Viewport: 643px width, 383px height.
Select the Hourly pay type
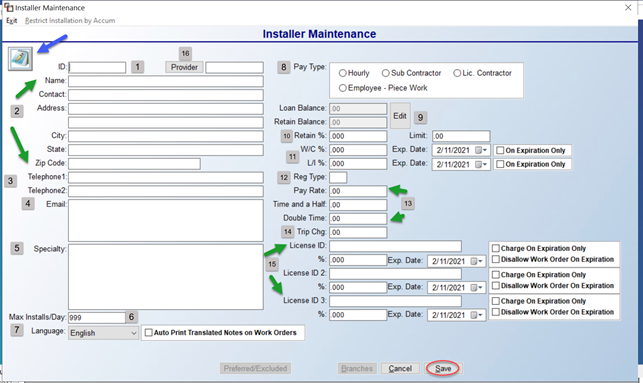342,73
